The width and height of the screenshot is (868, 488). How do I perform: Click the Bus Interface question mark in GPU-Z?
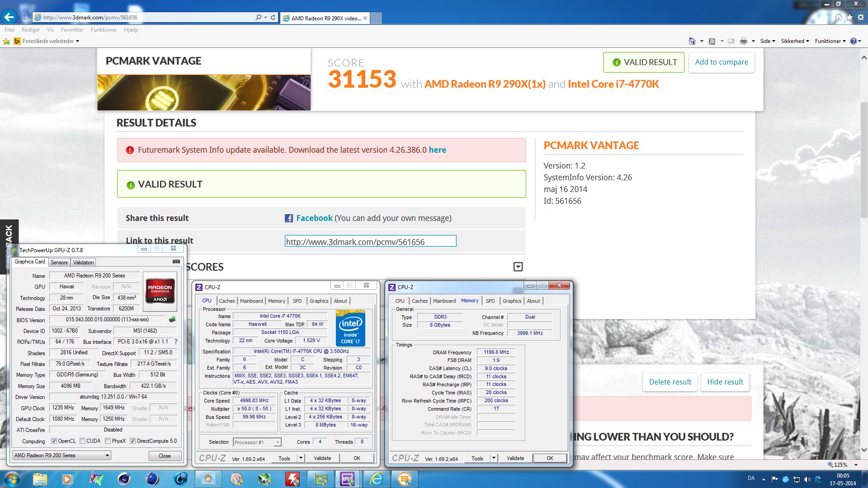pyautogui.click(x=176, y=342)
